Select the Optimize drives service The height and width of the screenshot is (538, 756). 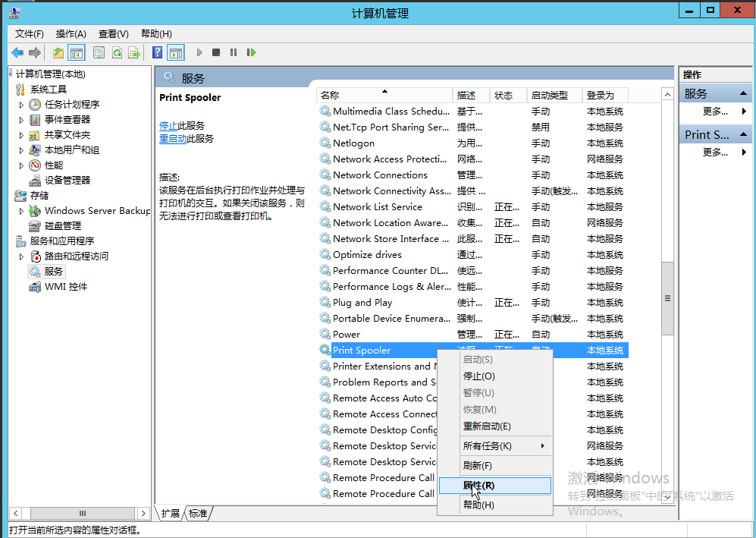472,255
